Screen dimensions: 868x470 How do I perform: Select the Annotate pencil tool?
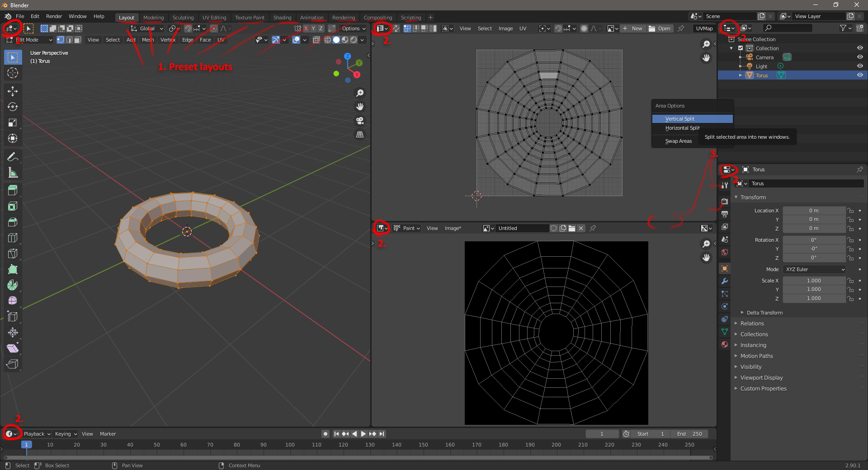(x=13, y=157)
